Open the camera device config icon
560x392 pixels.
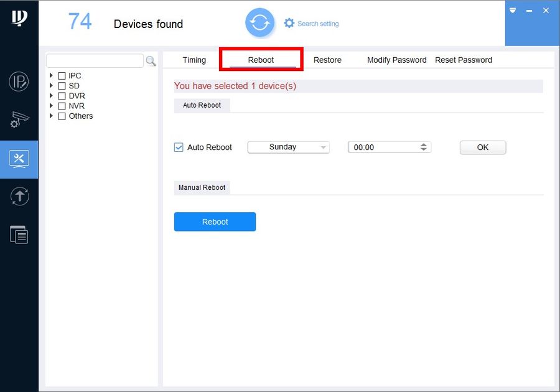tap(19, 119)
